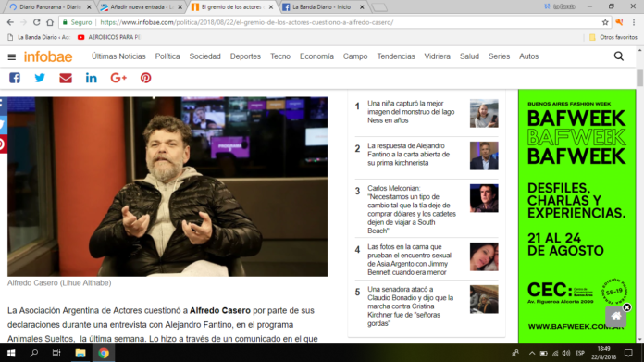Open Chrome three-dot menu
Viewport: 644px width, 362px height.
(x=634, y=22)
